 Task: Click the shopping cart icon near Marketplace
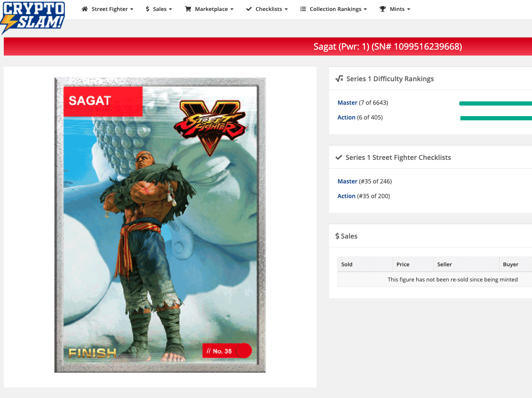point(188,9)
